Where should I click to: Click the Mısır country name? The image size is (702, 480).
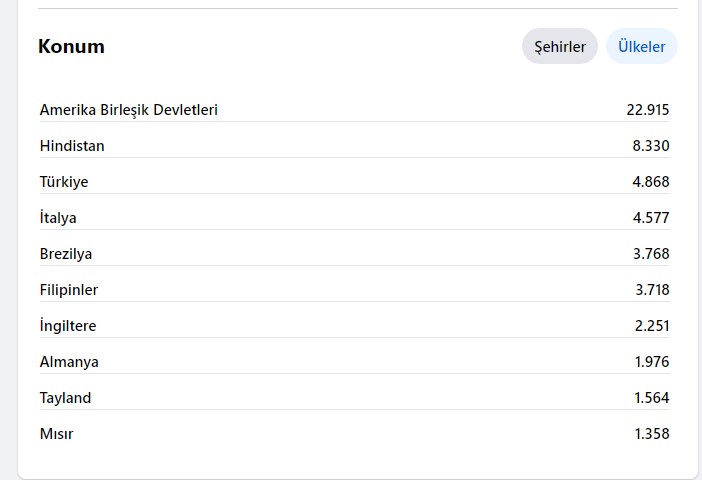[x=56, y=433]
